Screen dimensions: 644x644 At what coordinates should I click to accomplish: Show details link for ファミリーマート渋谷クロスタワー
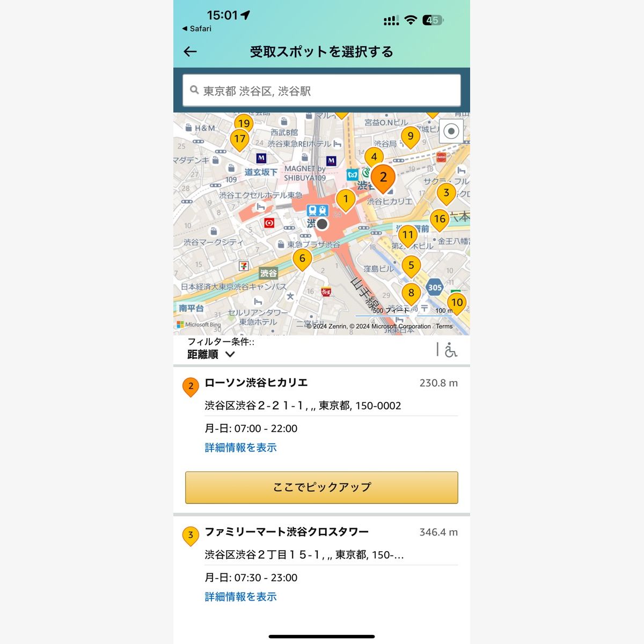240,597
